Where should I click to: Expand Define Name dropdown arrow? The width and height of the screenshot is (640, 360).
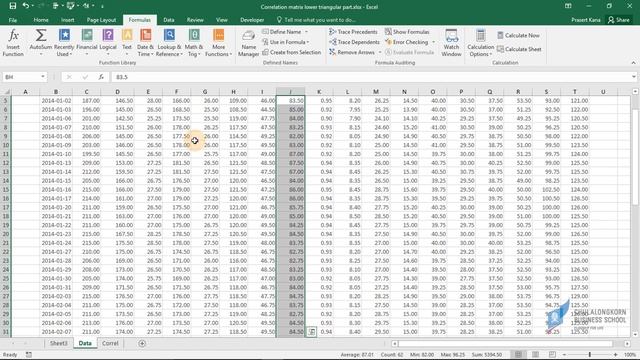click(307, 32)
